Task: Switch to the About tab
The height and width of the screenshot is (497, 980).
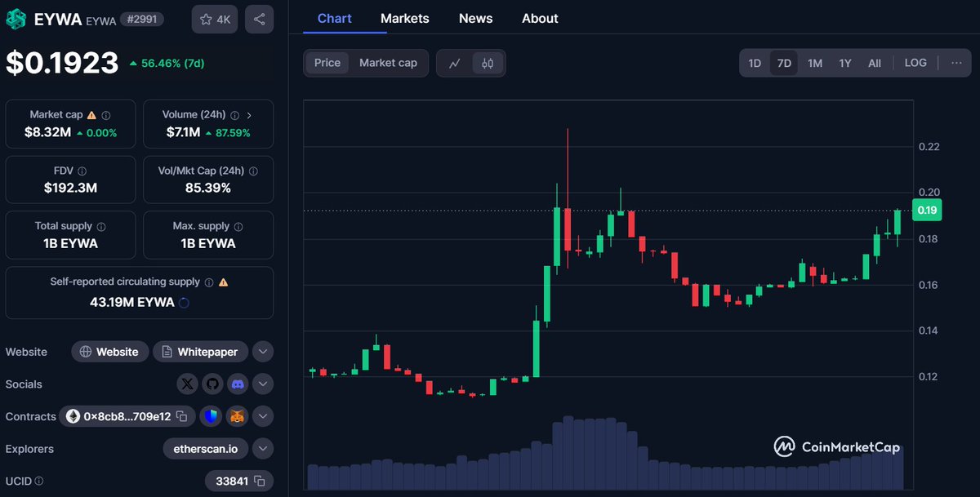Action: tap(540, 18)
